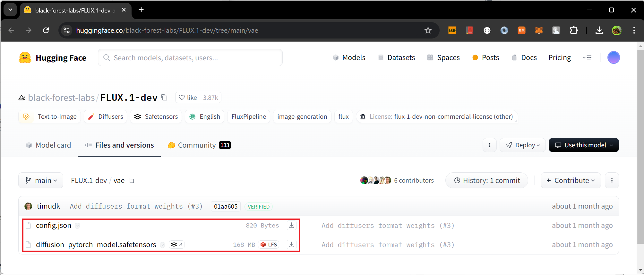The image size is (644, 275).
Task: Go to Models in the navigation
Action: coord(349,58)
